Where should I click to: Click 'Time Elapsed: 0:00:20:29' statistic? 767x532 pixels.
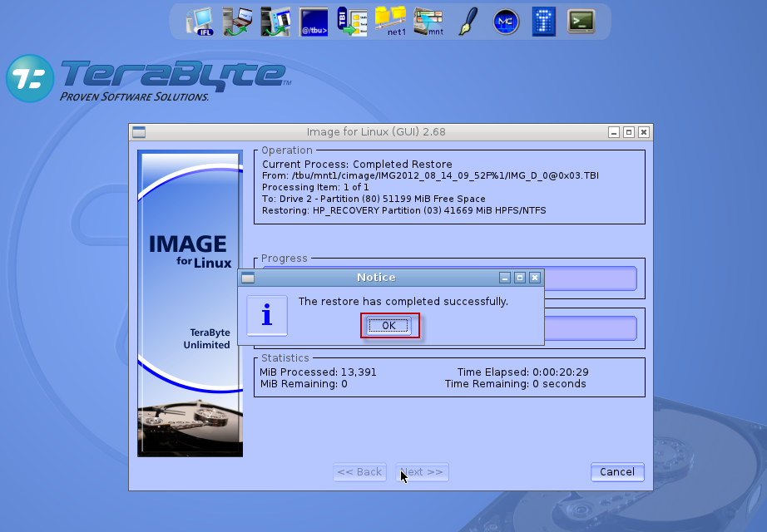pyautogui.click(x=523, y=372)
